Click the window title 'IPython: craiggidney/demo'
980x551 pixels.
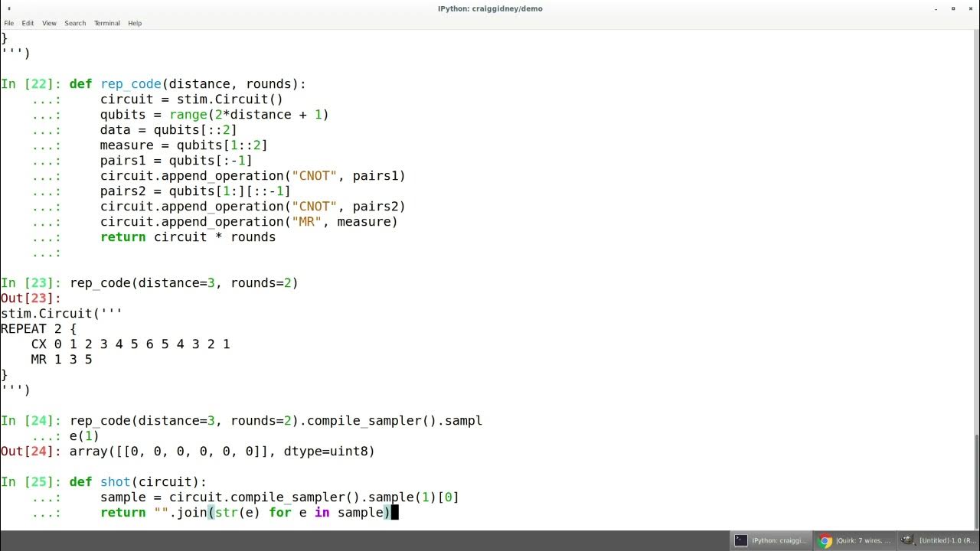(x=490, y=8)
